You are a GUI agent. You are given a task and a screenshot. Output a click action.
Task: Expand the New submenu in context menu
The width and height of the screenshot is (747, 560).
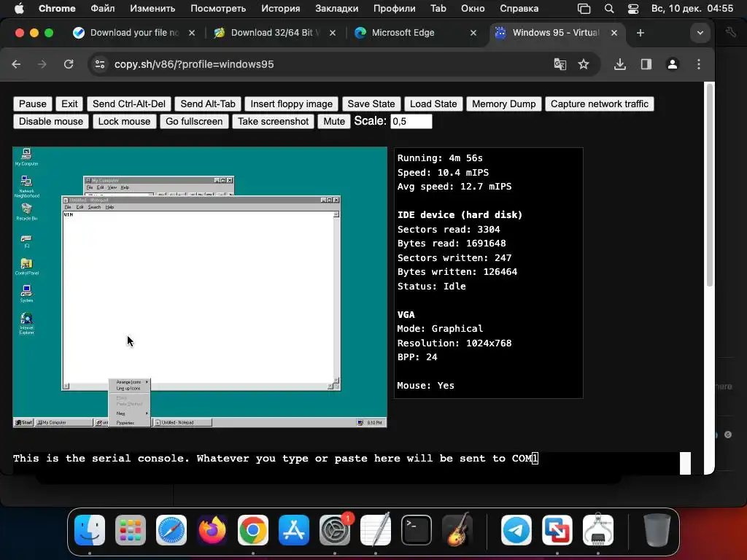pos(129,413)
